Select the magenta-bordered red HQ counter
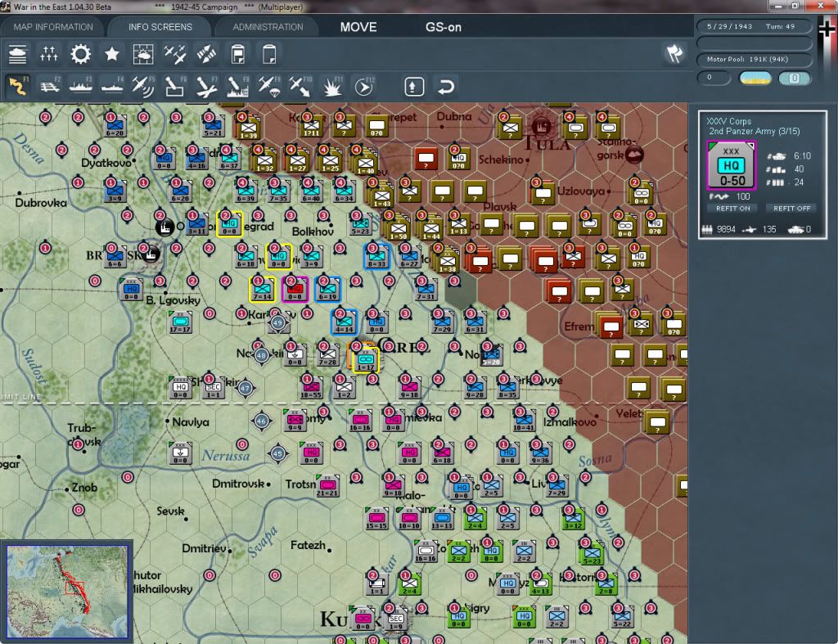The width and height of the screenshot is (838, 644). click(x=295, y=289)
